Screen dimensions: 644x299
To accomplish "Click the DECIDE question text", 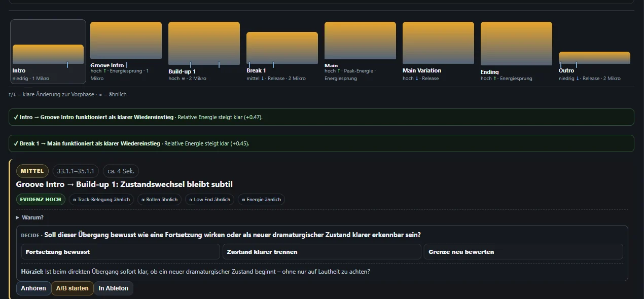I will click(x=232, y=235).
